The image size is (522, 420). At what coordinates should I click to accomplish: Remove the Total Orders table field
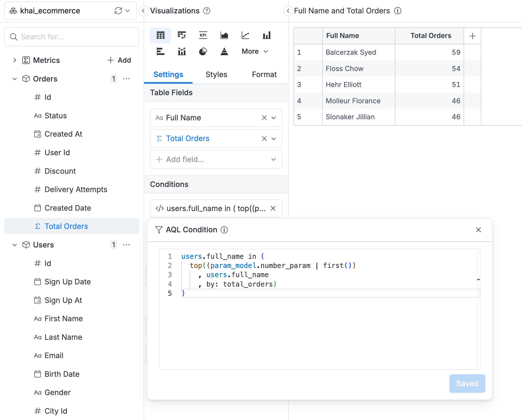[x=264, y=139]
